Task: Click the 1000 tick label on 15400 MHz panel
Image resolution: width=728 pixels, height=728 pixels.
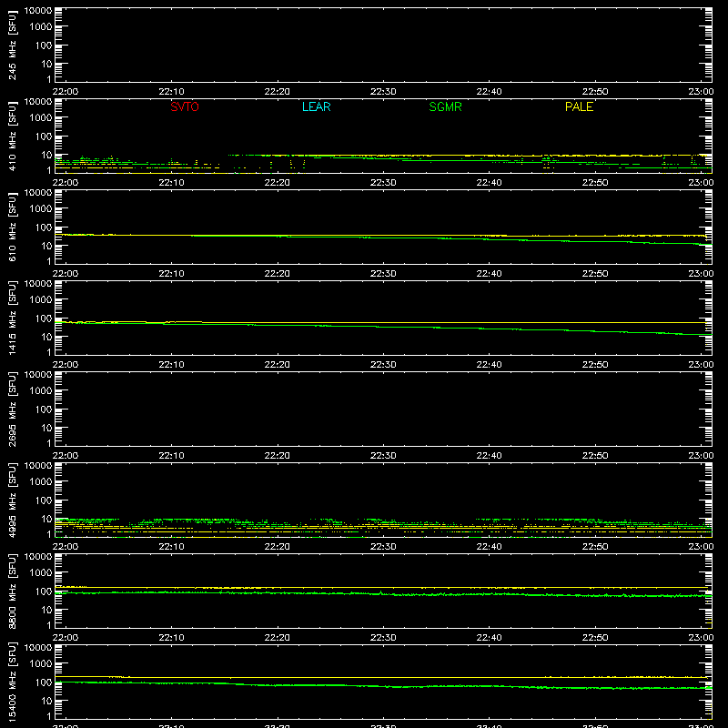Action: [41, 664]
